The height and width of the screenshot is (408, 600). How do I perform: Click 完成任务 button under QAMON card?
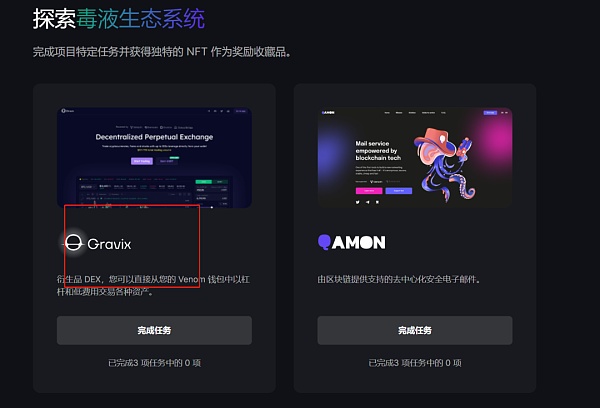(x=415, y=330)
